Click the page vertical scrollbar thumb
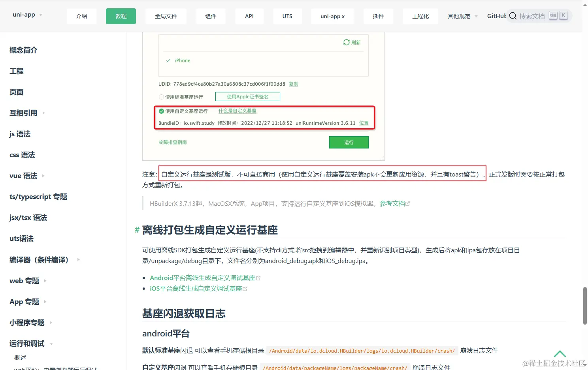Image resolution: width=588 pixels, height=370 pixels. [585, 306]
